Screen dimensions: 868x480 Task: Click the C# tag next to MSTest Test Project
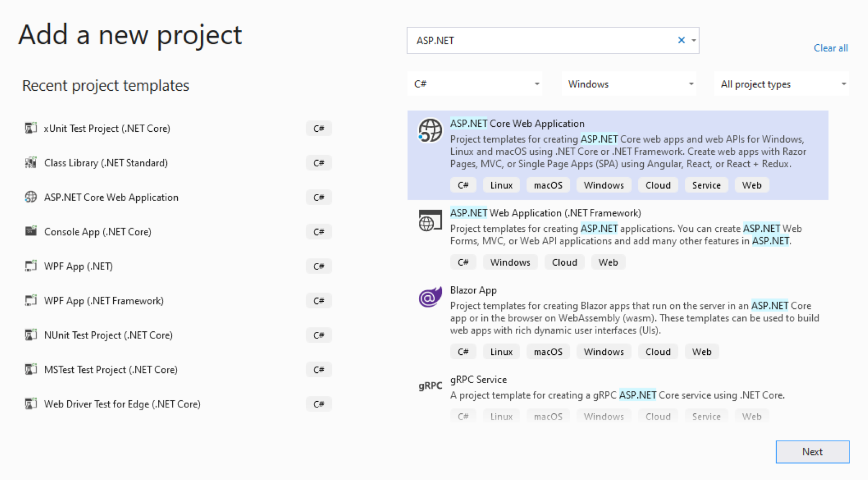pyautogui.click(x=319, y=370)
